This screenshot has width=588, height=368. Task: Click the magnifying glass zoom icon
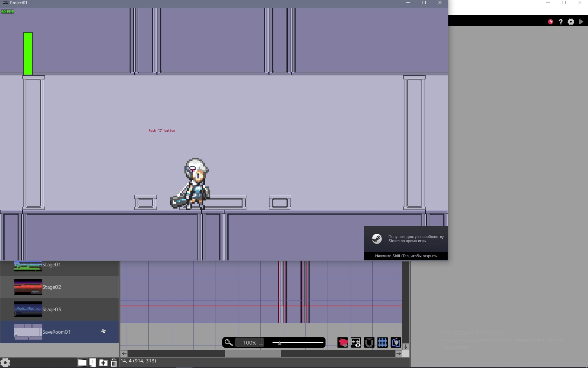pyautogui.click(x=229, y=342)
